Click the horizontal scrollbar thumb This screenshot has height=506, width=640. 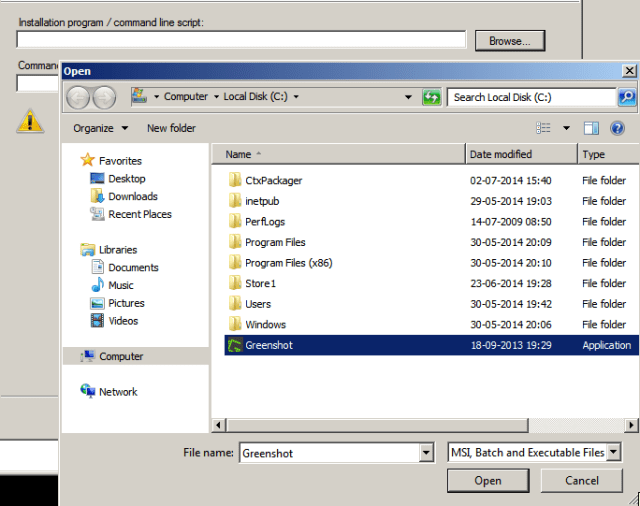377,425
